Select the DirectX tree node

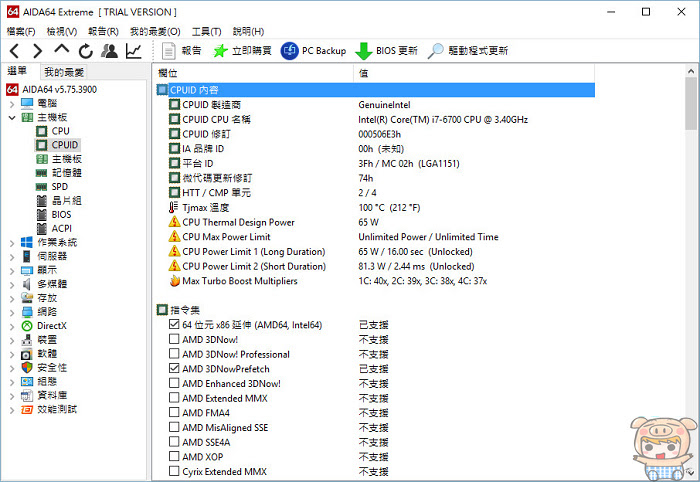44,326
